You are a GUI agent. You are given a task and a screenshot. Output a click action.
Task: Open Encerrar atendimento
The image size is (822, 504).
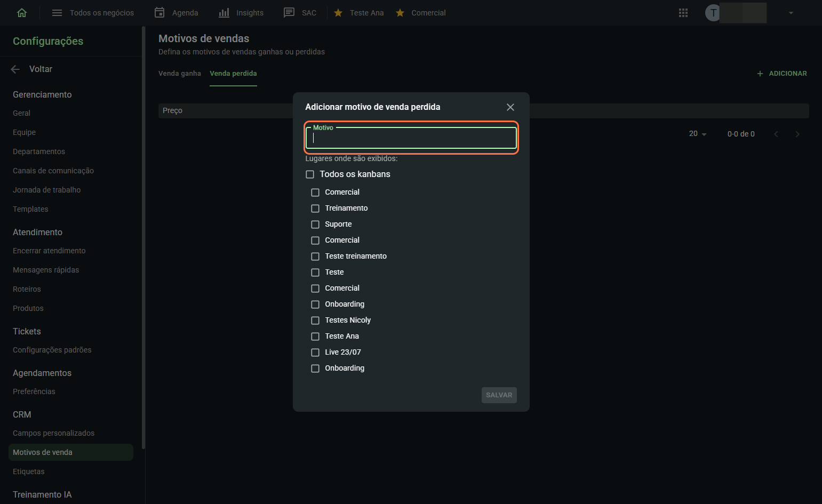tap(49, 251)
